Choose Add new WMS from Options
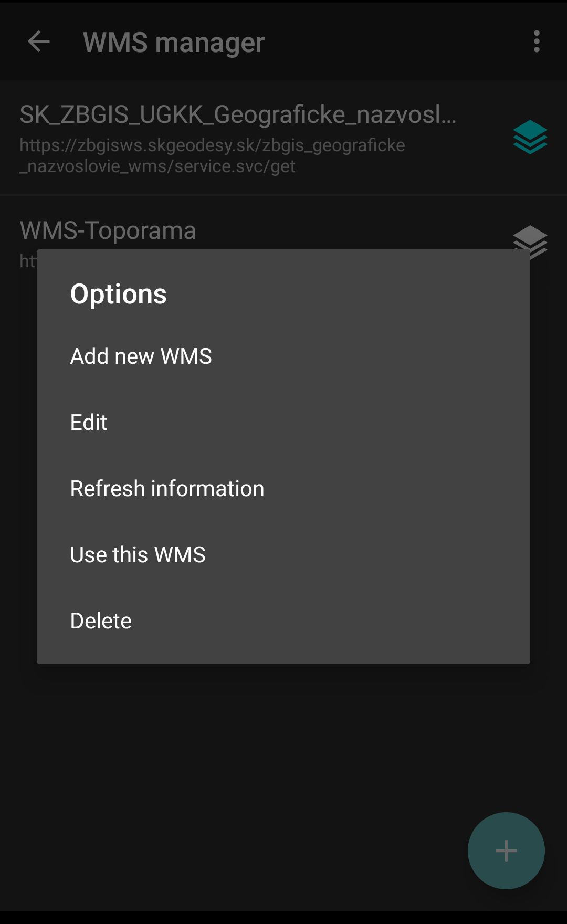Viewport: 567px width, 924px height. (141, 356)
